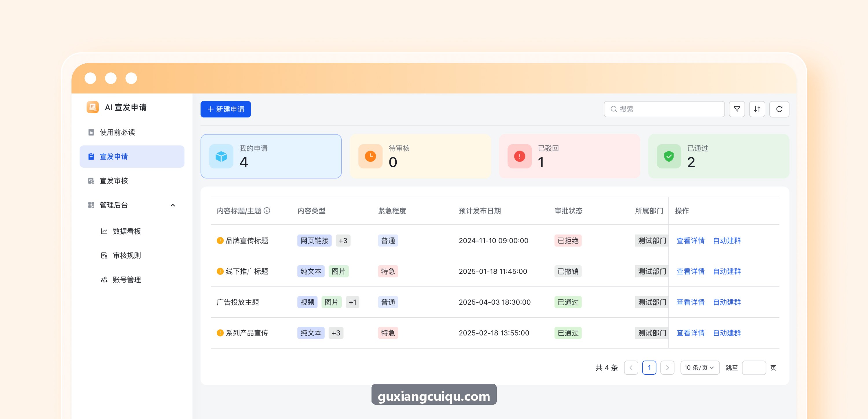Click 查看详情 for 系列产品宣传

[x=690, y=333]
